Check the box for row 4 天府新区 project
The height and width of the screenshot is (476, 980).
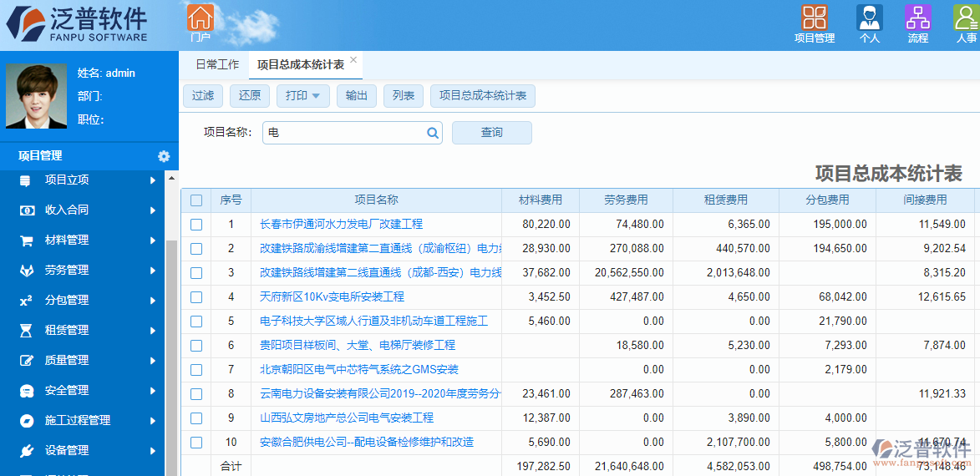coord(196,297)
